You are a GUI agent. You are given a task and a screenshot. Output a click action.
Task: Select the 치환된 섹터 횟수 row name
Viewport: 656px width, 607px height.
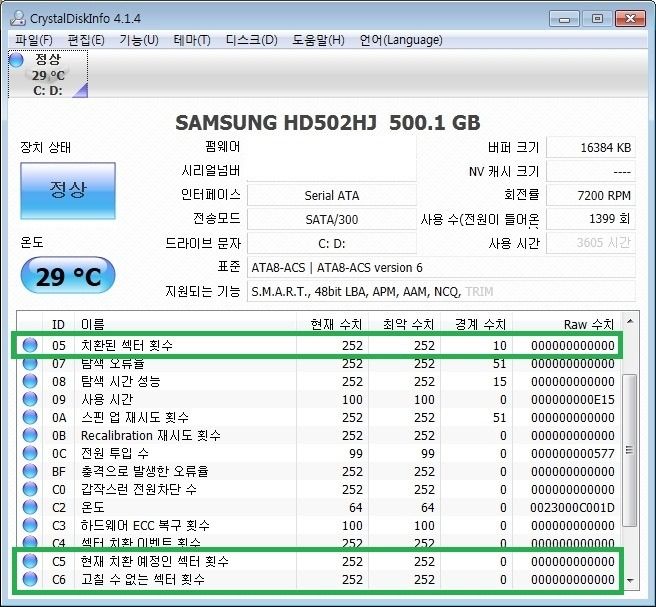pos(127,345)
